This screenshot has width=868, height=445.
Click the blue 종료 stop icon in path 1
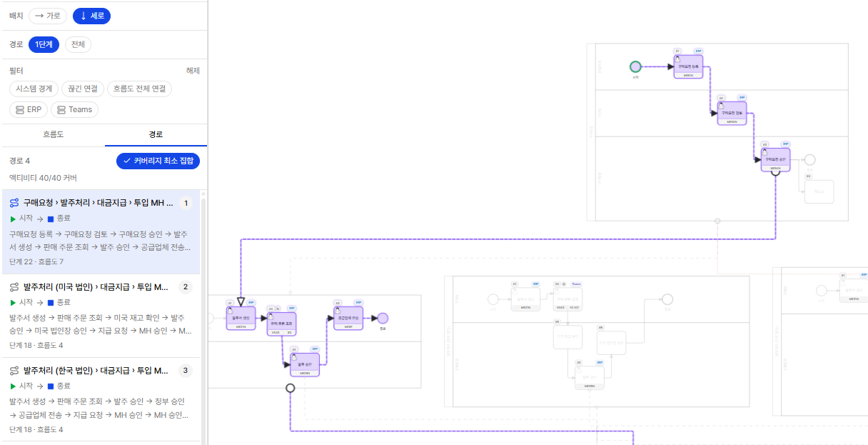tap(51, 219)
